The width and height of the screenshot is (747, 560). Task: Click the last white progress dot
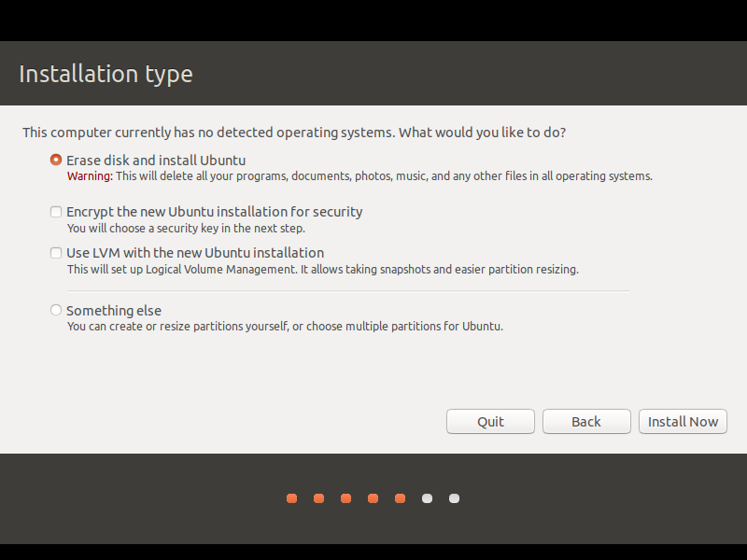tap(455, 498)
